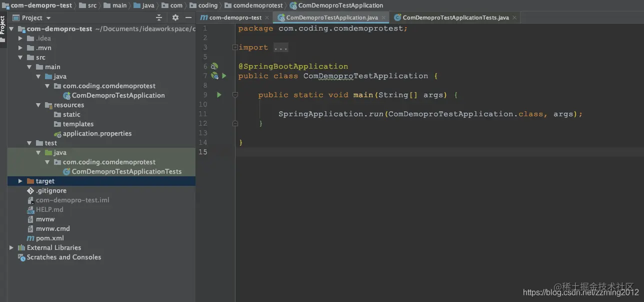Collapse all nodes in the Project panel
This screenshot has width=644, height=302.
click(x=159, y=18)
